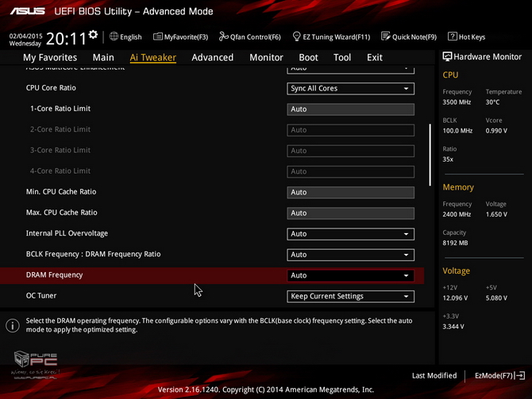
Task: Go to the Exit tab
Action: [x=375, y=57]
